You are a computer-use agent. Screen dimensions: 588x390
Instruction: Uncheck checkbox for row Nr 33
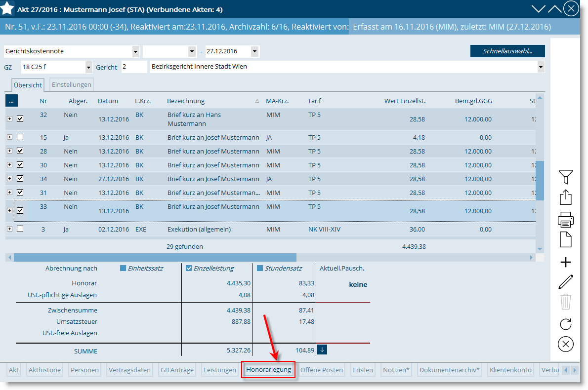tap(20, 210)
